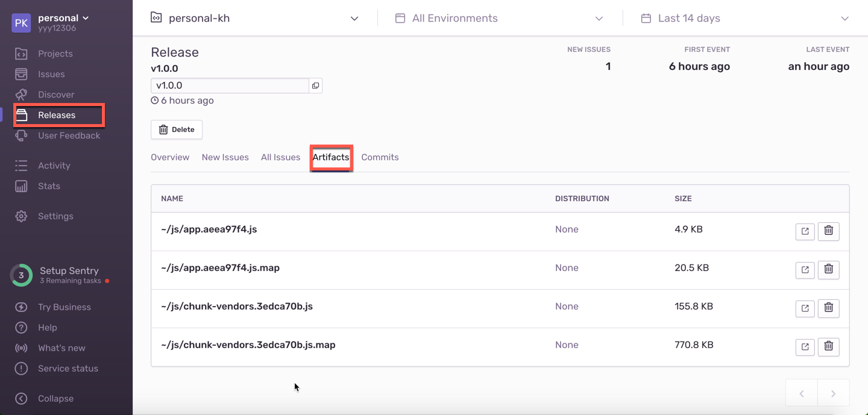Open chunk-vendors.3edca70b.js in new window
Viewport: 868px width, 415px height.
point(805,308)
